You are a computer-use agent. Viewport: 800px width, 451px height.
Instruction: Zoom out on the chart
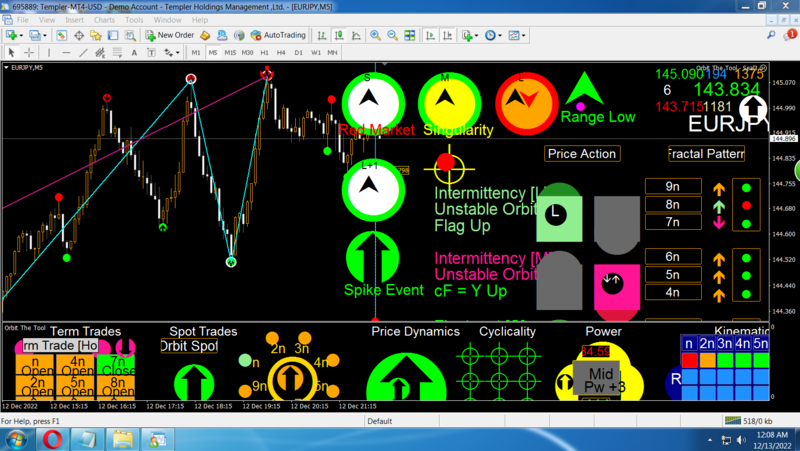pos(392,35)
